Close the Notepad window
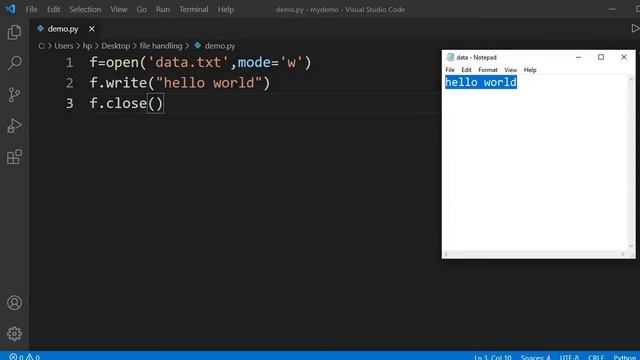 point(624,57)
